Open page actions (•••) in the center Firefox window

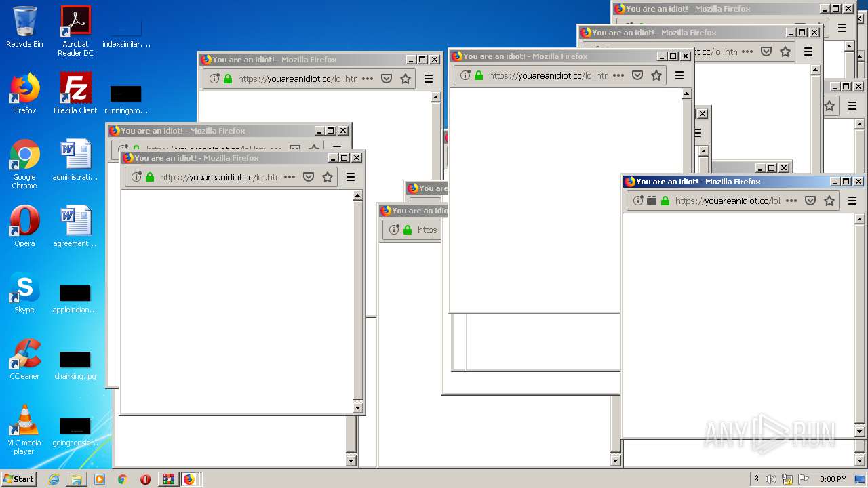click(618, 75)
